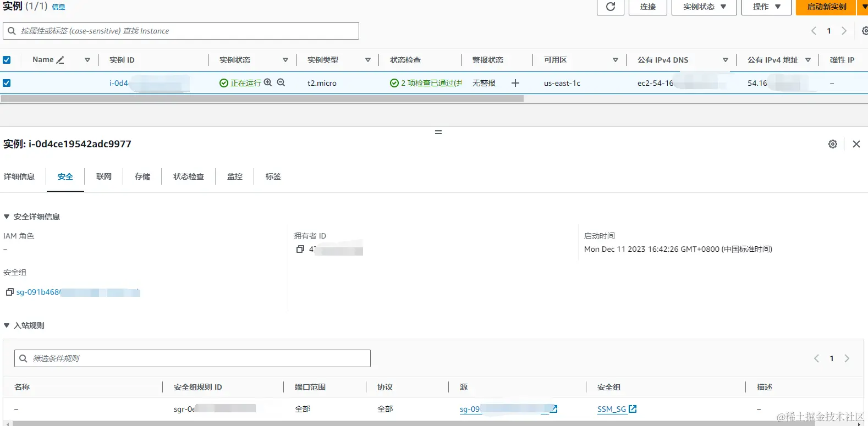Click the us-east-1c availability zone cell

562,83
